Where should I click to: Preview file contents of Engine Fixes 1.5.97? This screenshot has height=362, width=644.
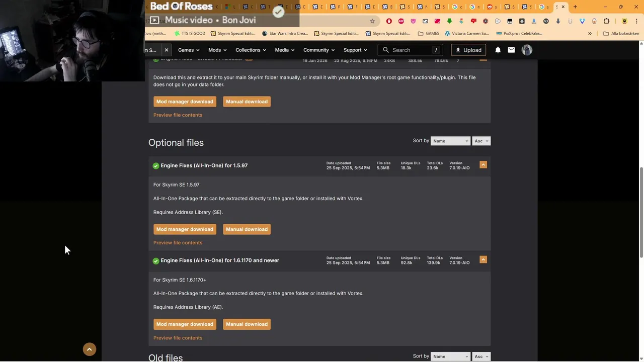(178, 243)
